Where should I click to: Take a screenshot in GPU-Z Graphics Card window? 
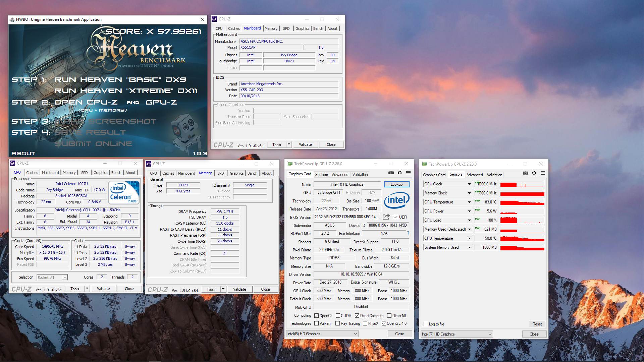tap(391, 173)
